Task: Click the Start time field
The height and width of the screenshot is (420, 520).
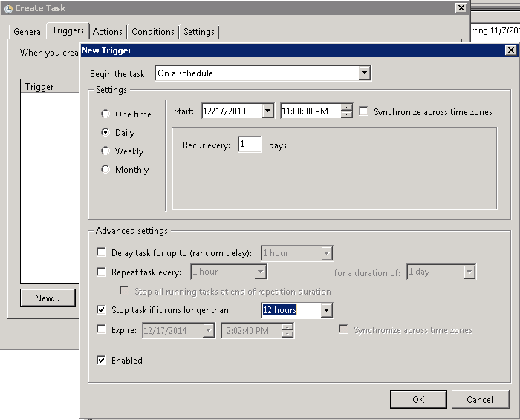Action: click(x=310, y=111)
